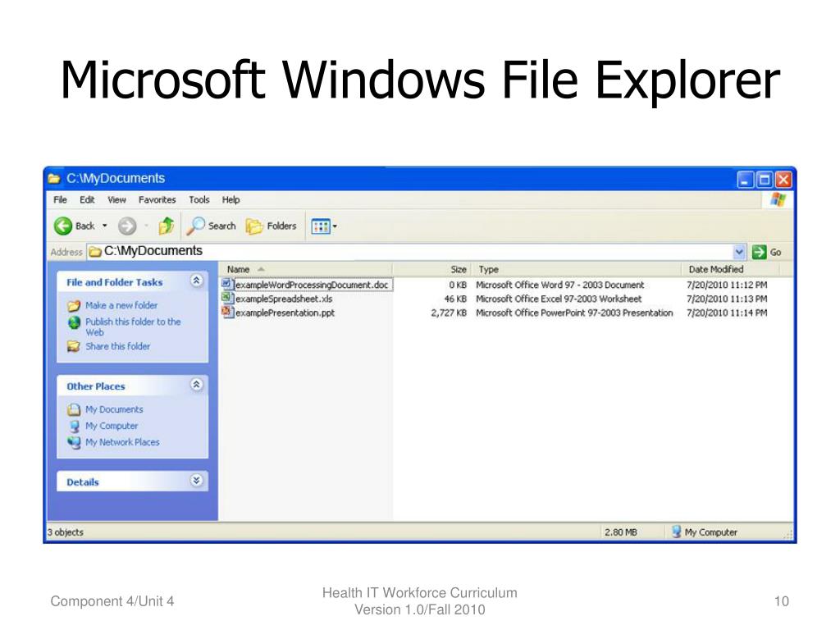Screen dimensions: 840x630
Task: Click the title bar folder icon
Action: click(54, 178)
